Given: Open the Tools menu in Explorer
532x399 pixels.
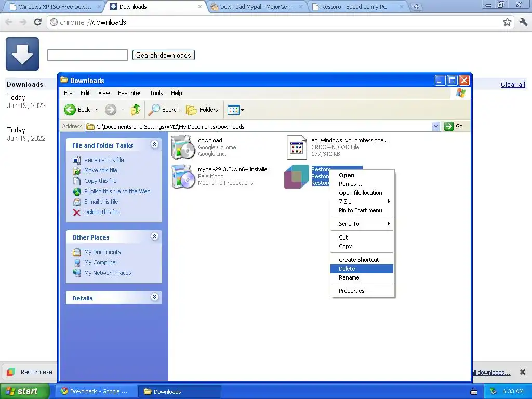Looking at the screenshot, I should [x=156, y=93].
